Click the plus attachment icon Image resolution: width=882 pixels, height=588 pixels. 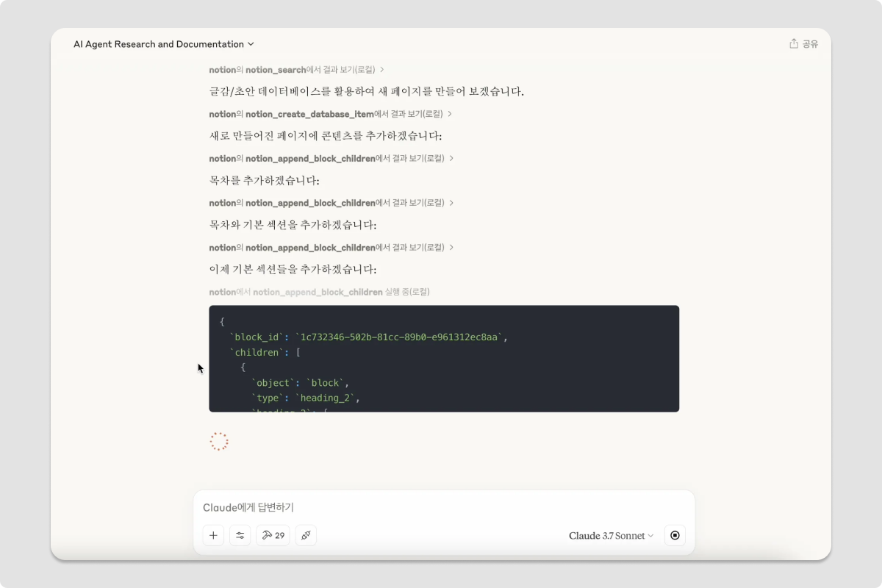point(213,535)
